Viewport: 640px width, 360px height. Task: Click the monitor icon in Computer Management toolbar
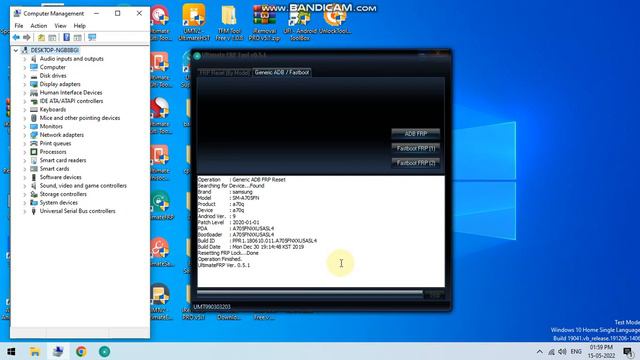[92, 38]
